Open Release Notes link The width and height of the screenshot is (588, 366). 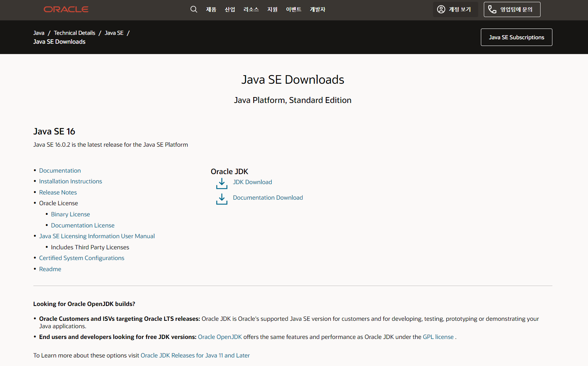(58, 192)
